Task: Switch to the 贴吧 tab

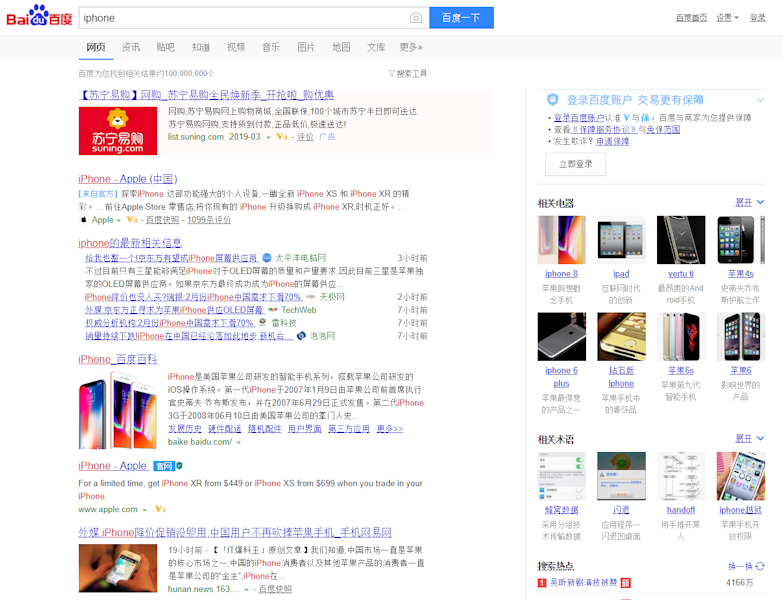Action: [166, 47]
